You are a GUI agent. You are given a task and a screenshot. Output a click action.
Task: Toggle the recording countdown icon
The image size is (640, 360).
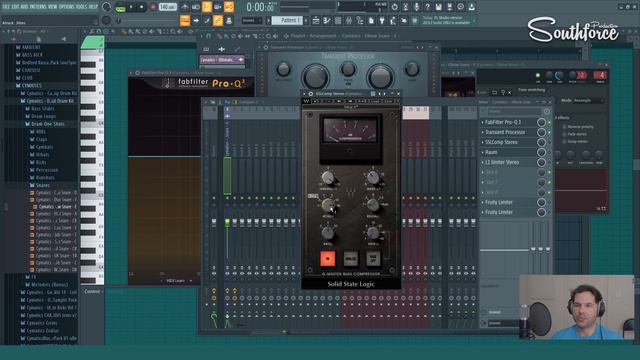click(207, 7)
